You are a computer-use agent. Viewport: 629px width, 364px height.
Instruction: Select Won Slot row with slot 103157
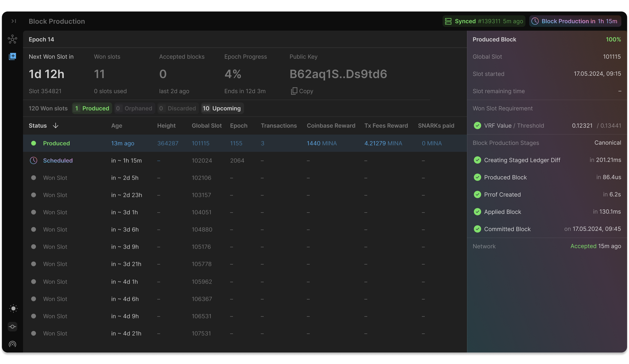click(x=245, y=195)
